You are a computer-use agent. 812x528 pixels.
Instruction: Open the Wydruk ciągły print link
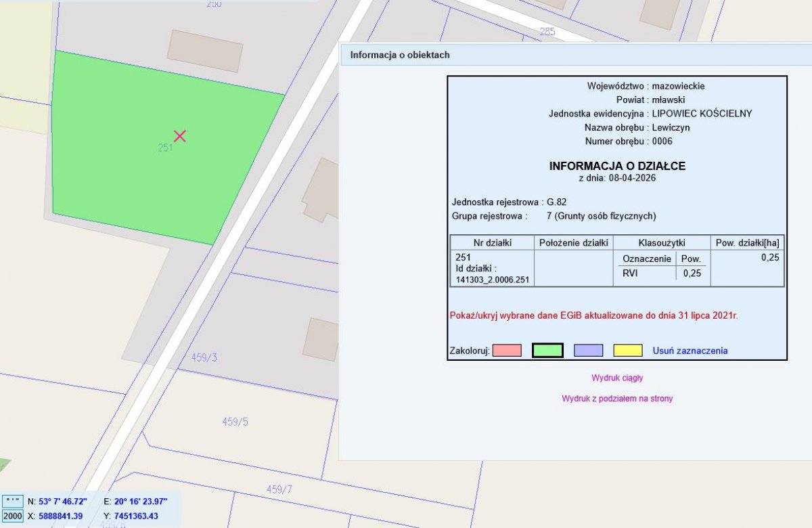pos(617,378)
